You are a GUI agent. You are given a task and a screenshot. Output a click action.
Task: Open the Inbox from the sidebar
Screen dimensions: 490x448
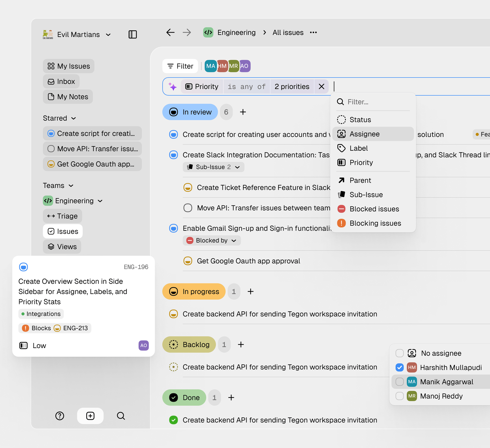pyautogui.click(x=61, y=81)
